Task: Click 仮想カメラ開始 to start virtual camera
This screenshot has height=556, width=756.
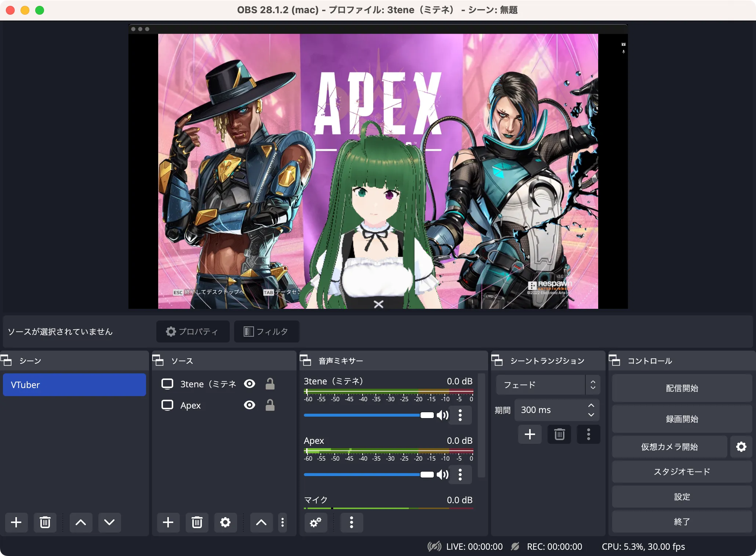Action: (x=669, y=447)
